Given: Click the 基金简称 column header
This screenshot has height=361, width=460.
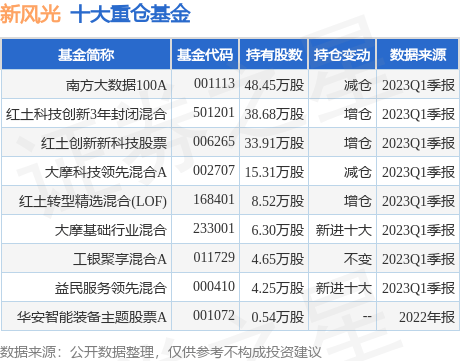Looking at the screenshot, I should pos(86,55).
